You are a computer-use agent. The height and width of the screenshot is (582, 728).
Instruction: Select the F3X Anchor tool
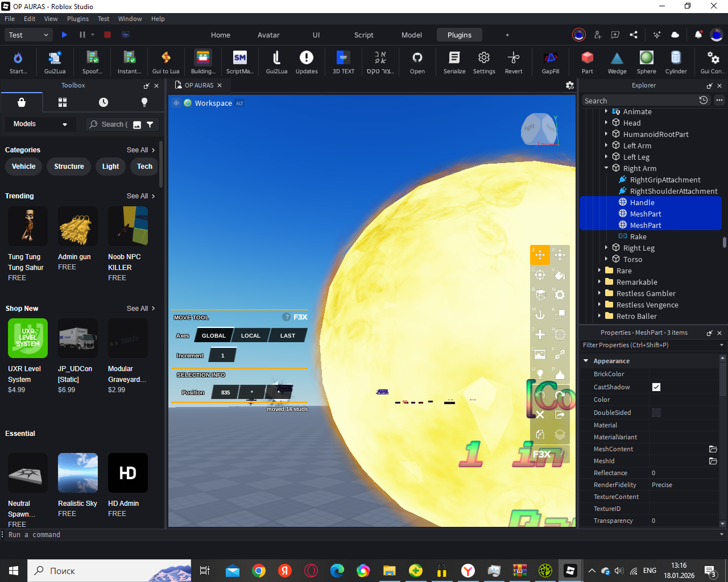click(x=540, y=314)
